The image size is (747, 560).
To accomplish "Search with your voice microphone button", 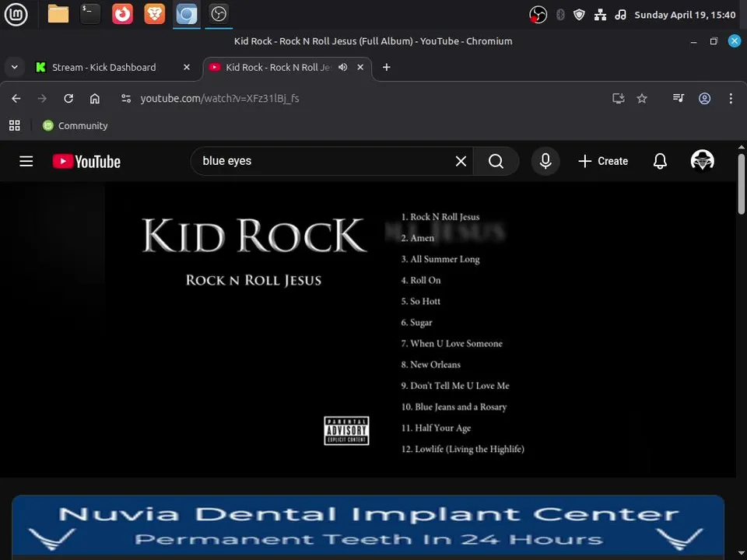I will (x=545, y=162).
